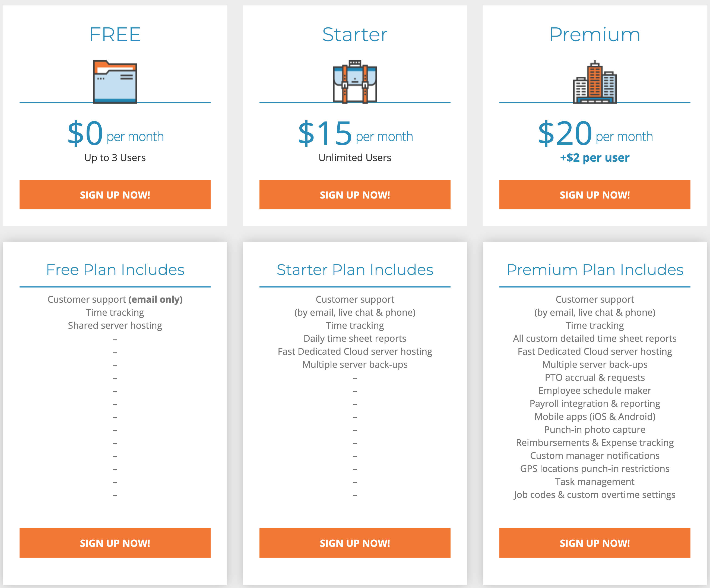Select the FREE plan title
The width and height of the screenshot is (710, 588).
click(115, 34)
